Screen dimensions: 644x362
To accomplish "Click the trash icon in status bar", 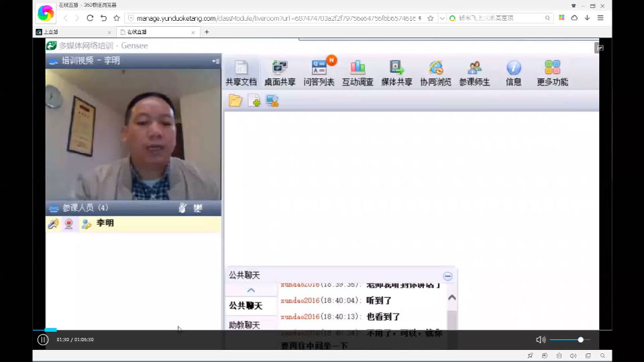I will pos(559,355).
